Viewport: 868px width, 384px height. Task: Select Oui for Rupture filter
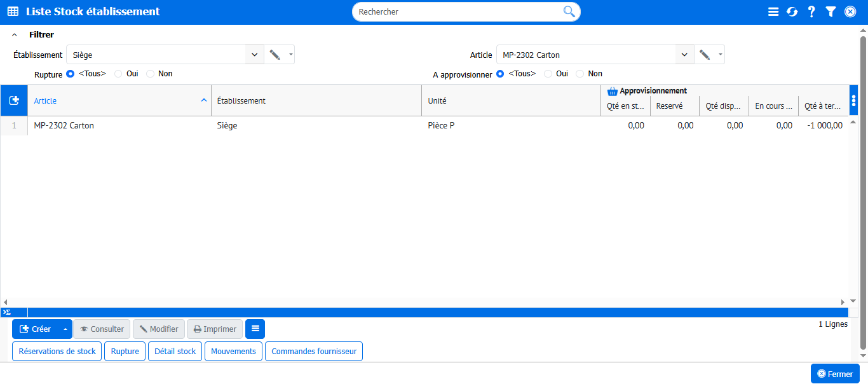pyautogui.click(x=119, y=74)
